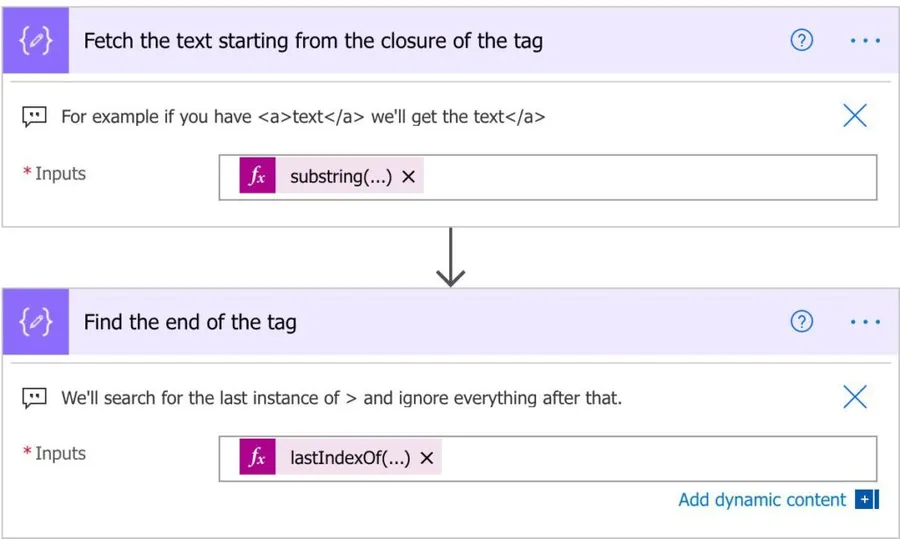Screen dimensions: 900x539
Task: Click the arrow connector to insert a step
Action: (451, 257)
